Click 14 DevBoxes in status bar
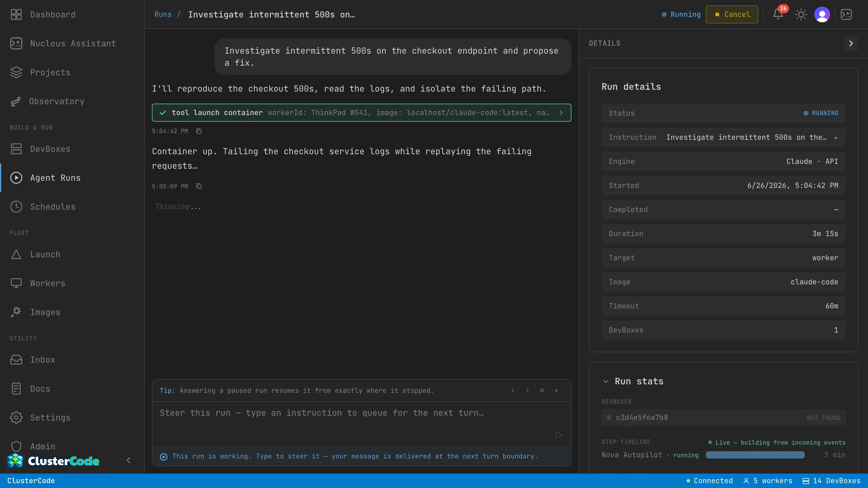The width and height of the screenshot is (868, 488). coord(832,481)
